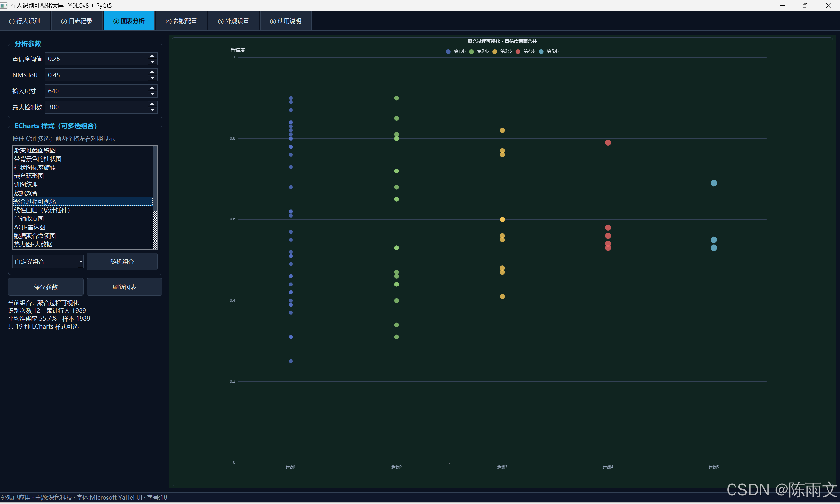Image resolution: width=840 pixels, height=504 pixels.
Task: Select 嵌套环形图 in style list
Action: point(83,176)
